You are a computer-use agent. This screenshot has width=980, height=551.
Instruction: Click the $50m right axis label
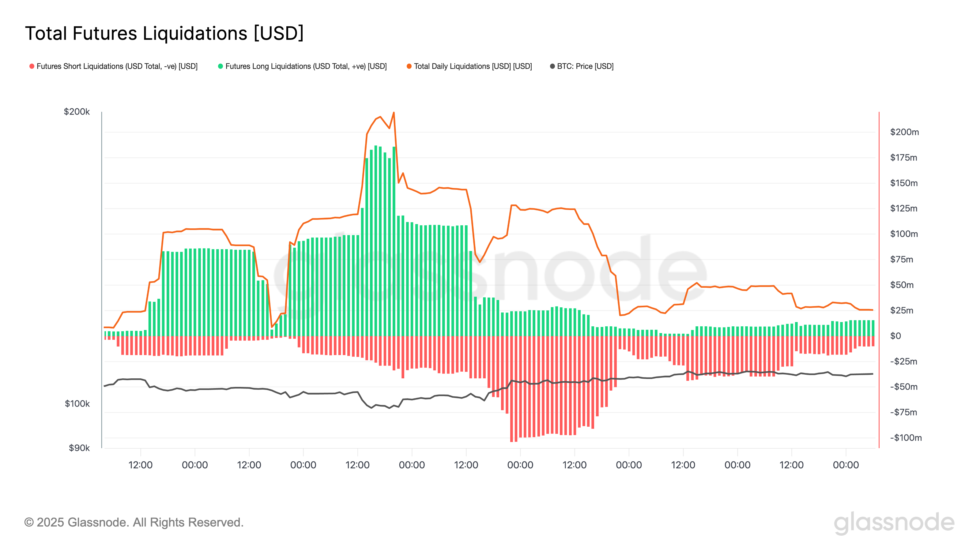pyautogui.click(x=901, y=285)
